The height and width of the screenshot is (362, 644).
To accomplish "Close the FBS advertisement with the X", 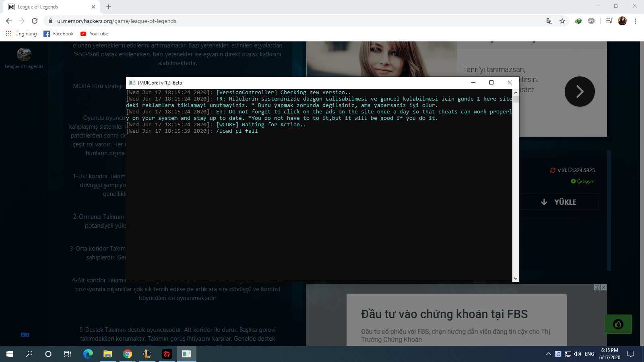I will [x=603, y=288].
